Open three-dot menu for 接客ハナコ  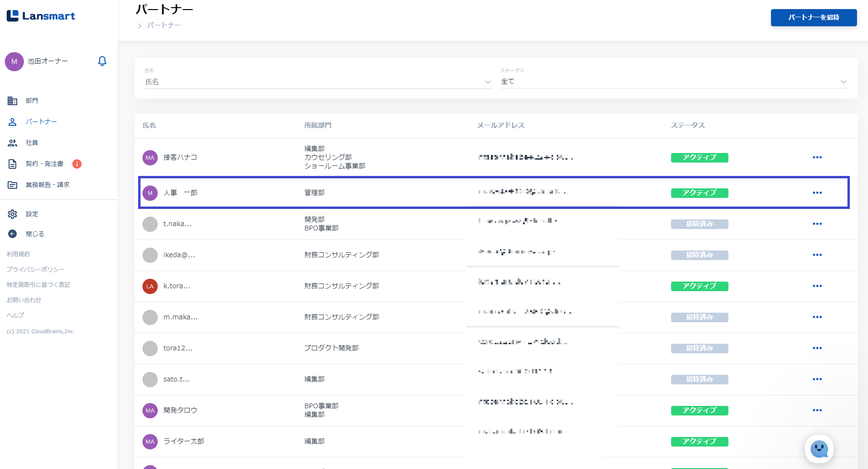817,157
